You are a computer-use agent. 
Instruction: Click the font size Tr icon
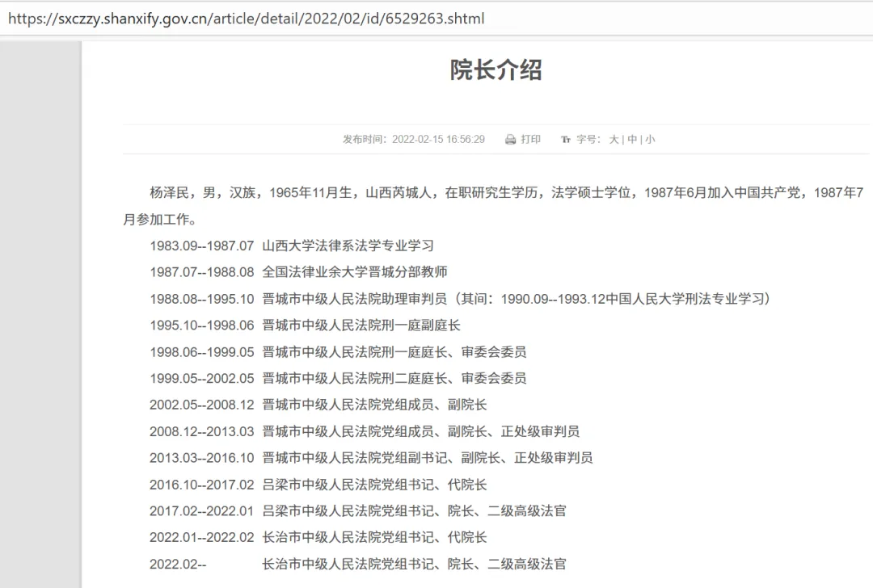point(566,140)
